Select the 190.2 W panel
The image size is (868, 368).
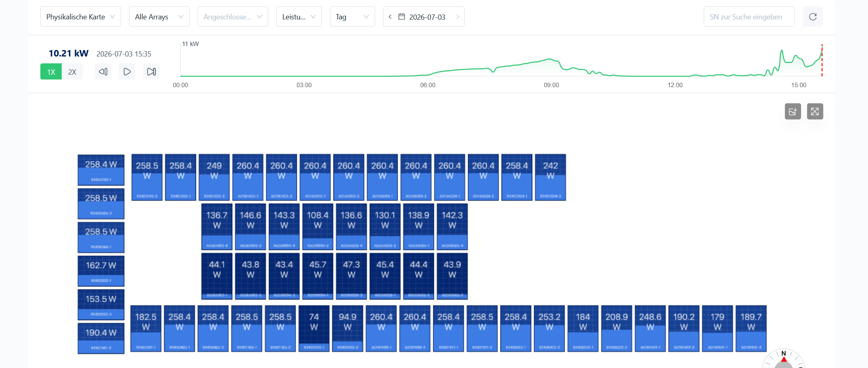click(684, 328)
